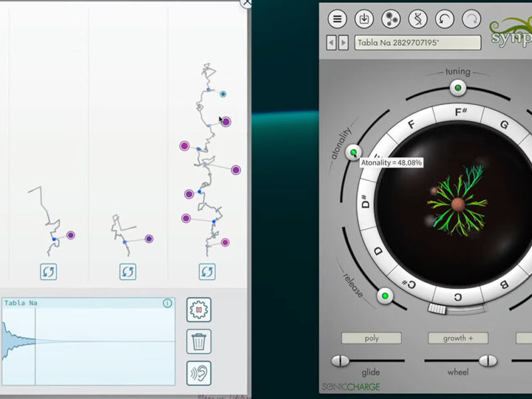The image size is (532, 399).
Task: Delete sample with the trash icon
Action: [x=199, y=341]
